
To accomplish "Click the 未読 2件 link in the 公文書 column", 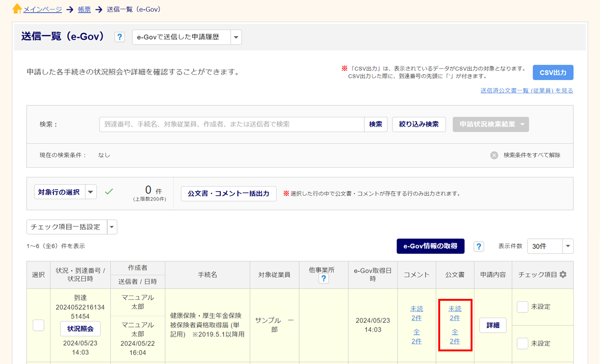I will point(455,313).
